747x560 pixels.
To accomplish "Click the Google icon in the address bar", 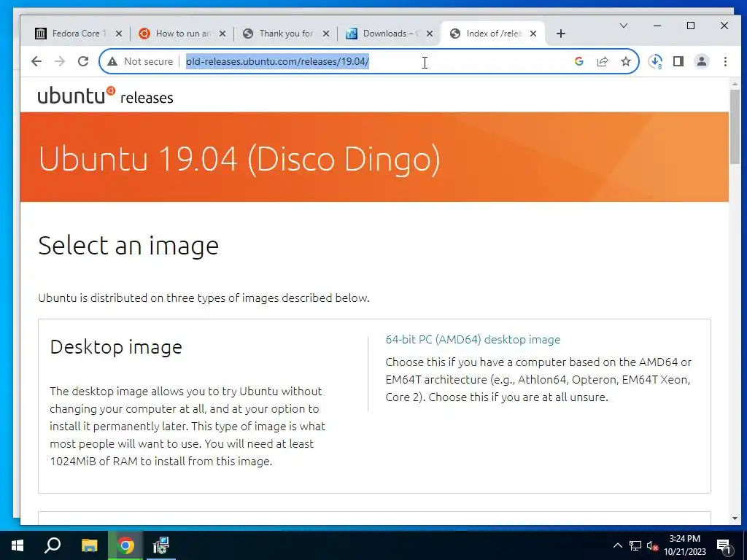I will [x=578, y=61].
